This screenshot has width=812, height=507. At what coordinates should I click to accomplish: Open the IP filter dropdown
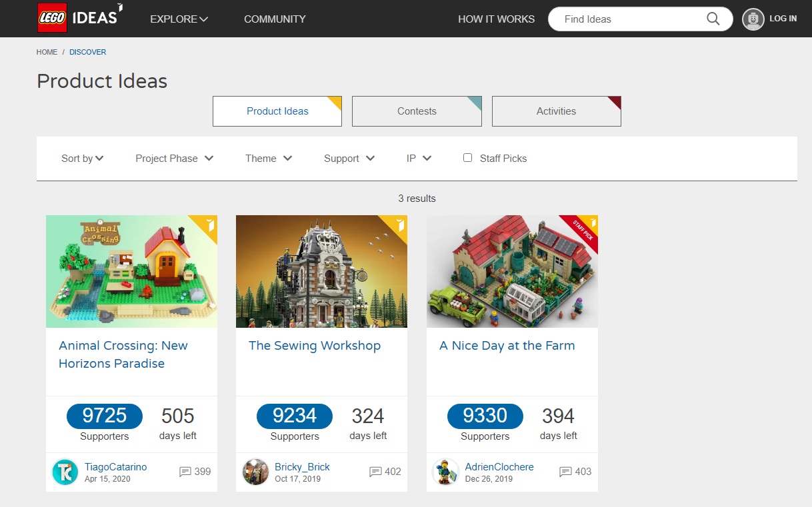(x=419, y=159)
